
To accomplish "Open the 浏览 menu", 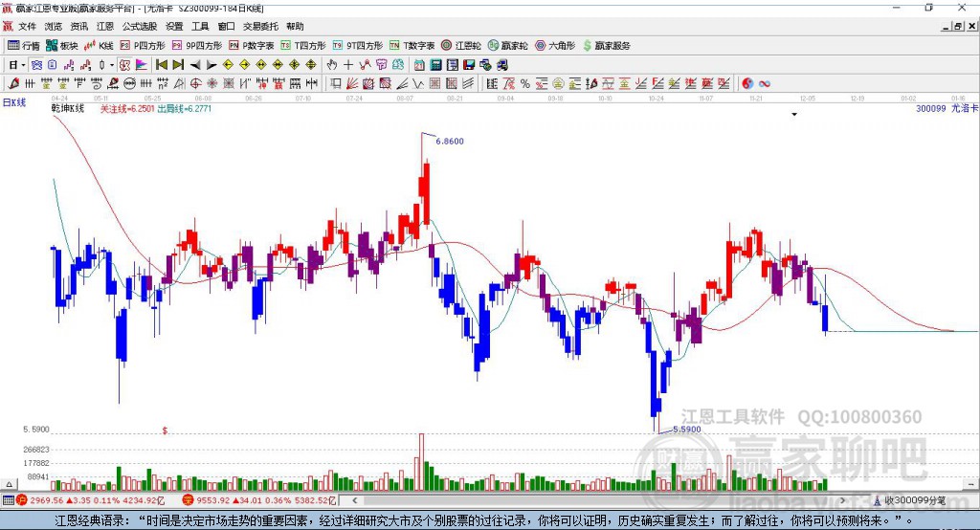I will 54,26.
